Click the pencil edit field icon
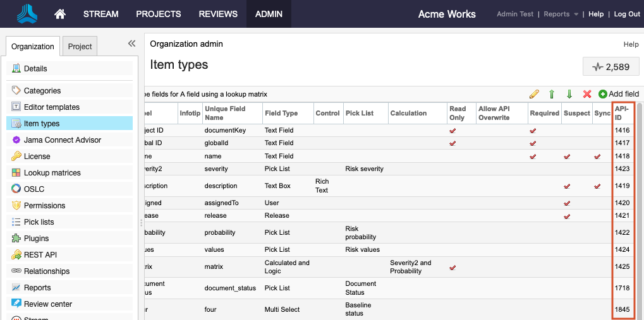This screenshot has height=320, width=644. pyautogui.click(x=534, y=94)
